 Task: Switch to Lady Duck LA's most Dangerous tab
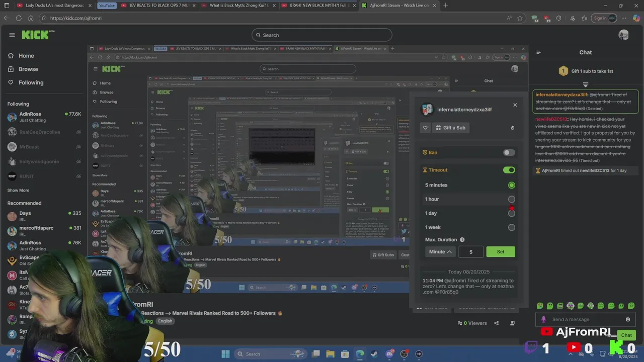(53, 6)
